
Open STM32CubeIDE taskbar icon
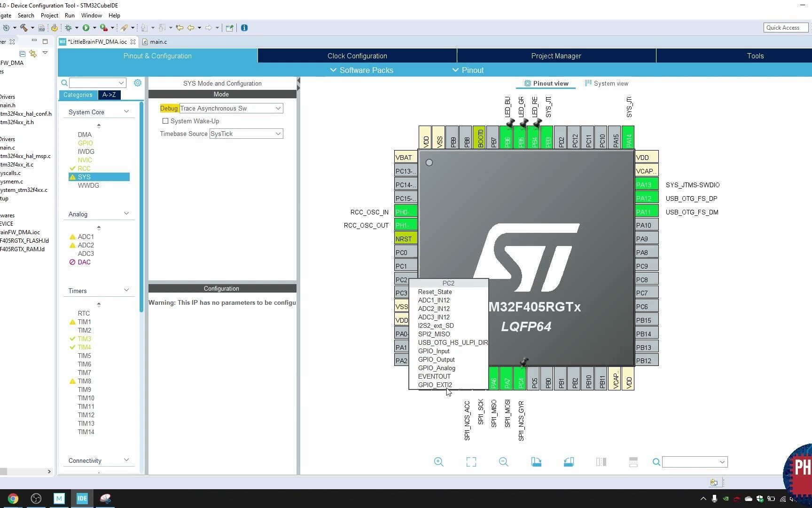click(x=82, y=499)
